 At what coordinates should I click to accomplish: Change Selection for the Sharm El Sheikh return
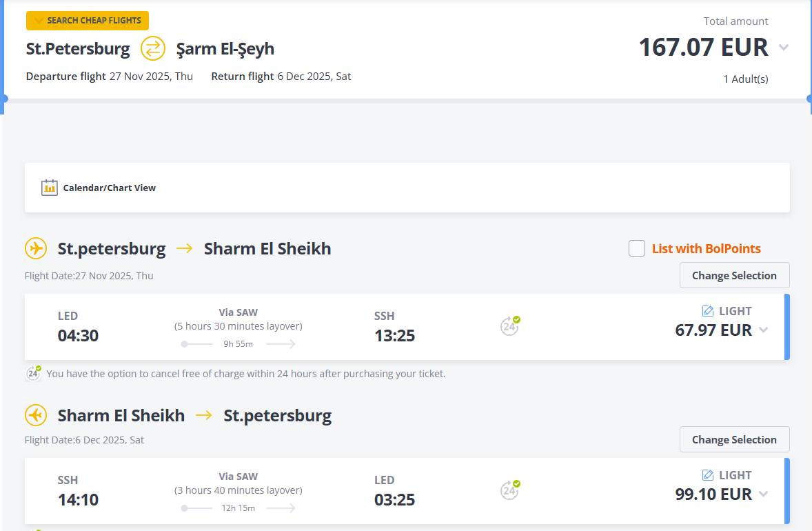734,439
